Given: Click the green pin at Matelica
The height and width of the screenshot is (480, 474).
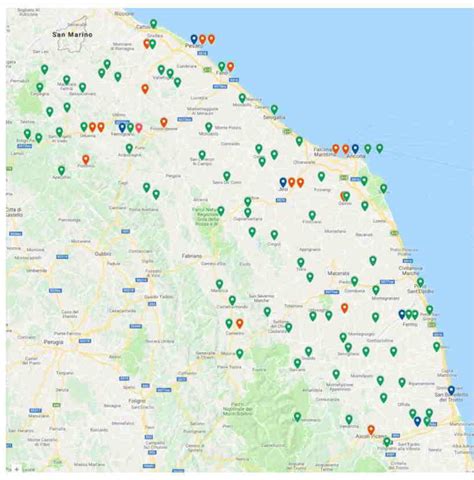Looking at the screenshot, I should coord(219,284).
